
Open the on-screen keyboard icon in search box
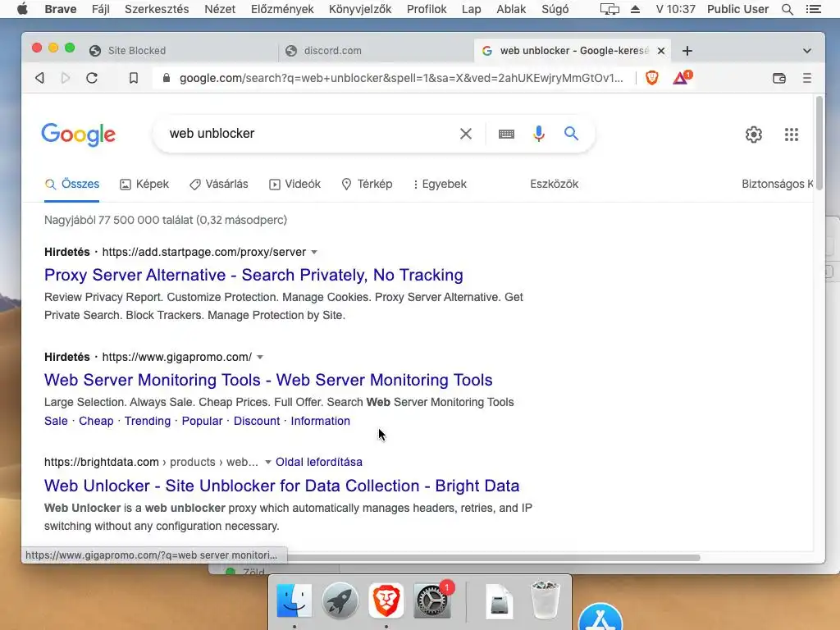(x=506, y=134)
